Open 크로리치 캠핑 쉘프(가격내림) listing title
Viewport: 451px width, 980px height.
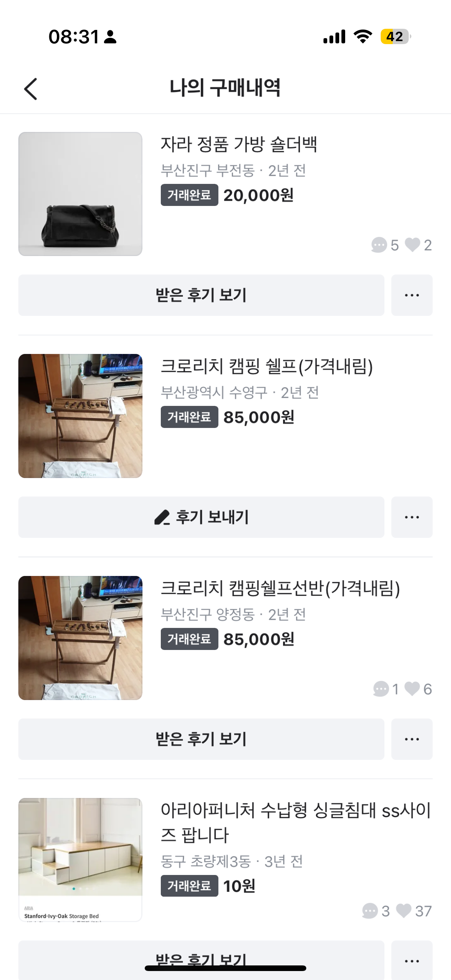pyautogui.click(x=266, y=366)
